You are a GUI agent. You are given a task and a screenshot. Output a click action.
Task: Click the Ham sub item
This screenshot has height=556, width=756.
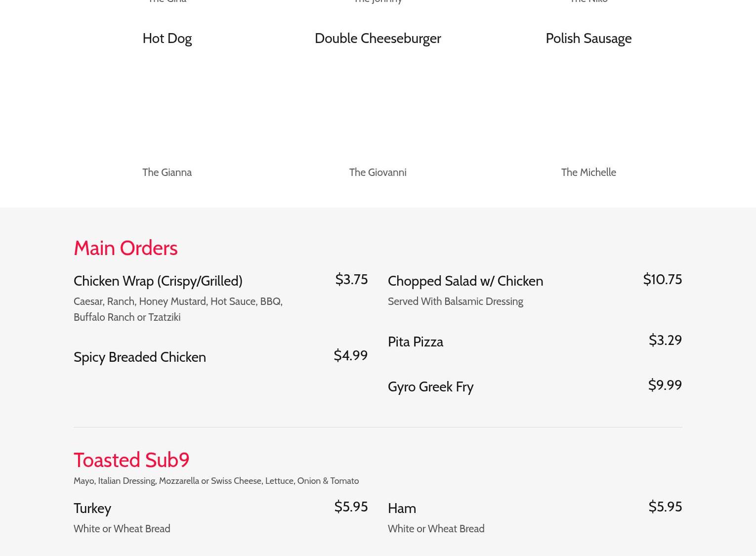click(402, 508)
